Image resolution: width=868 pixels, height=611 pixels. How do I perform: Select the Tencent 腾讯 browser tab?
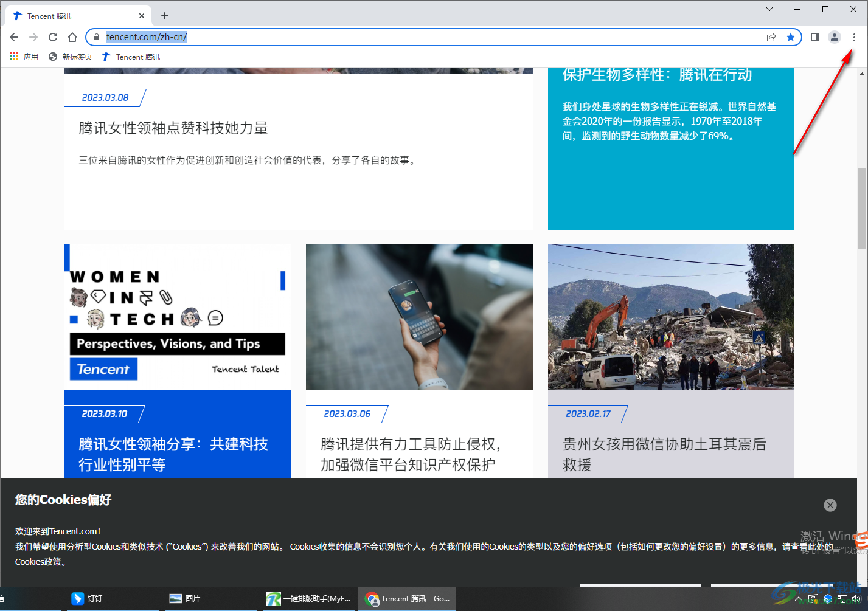78,16
